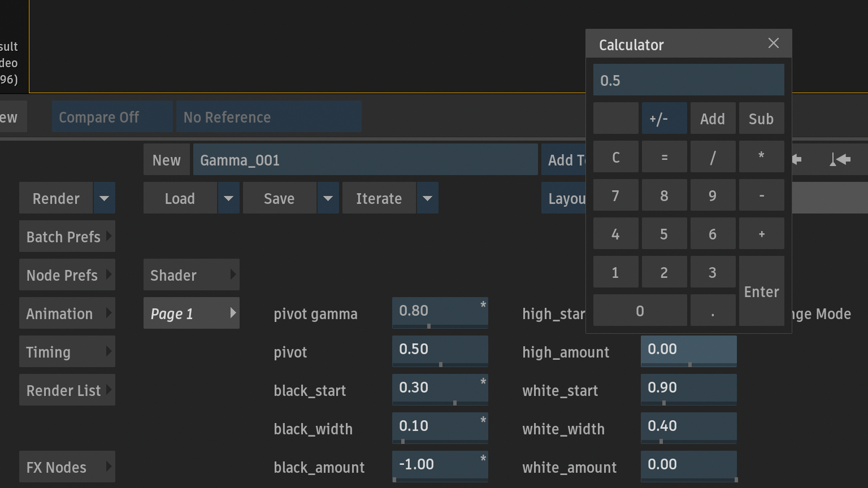
Task: Click the Gamma_001 name field
Action: click(x=366, y=159)
